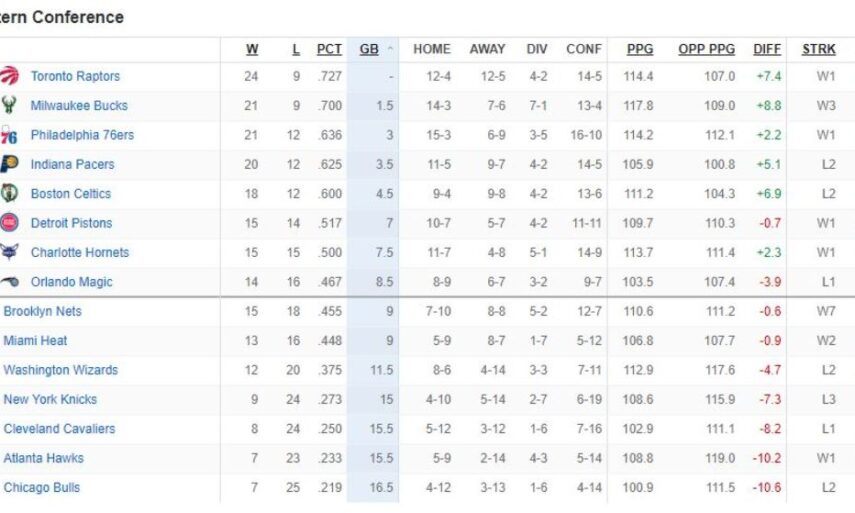Sort by the STRK column header
Screen dimensions: 855x513
point(819,49)
